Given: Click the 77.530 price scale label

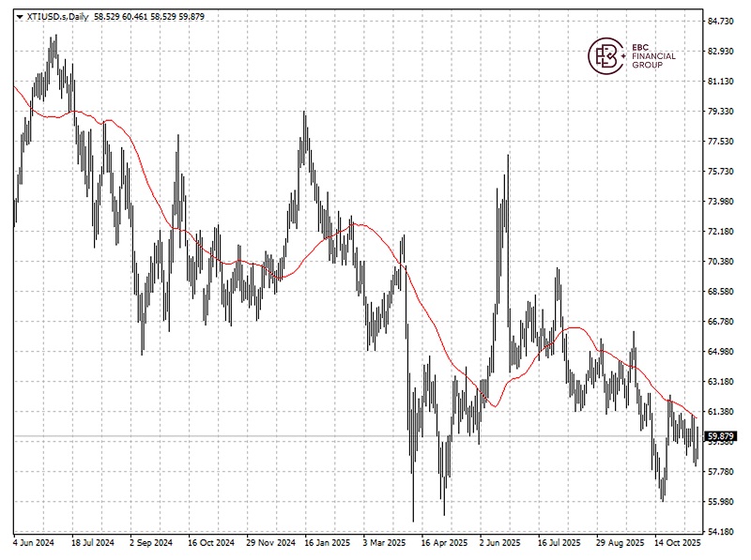Looking at the screenshot, I should click(720, 141).
